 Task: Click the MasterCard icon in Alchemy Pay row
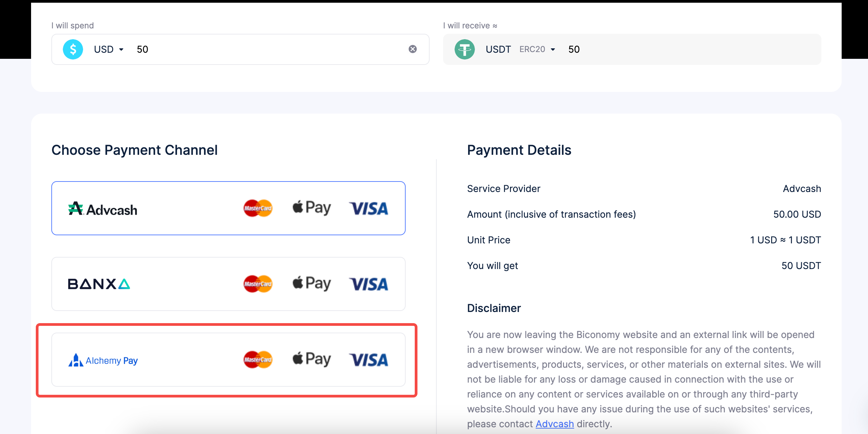coord(258,360)
